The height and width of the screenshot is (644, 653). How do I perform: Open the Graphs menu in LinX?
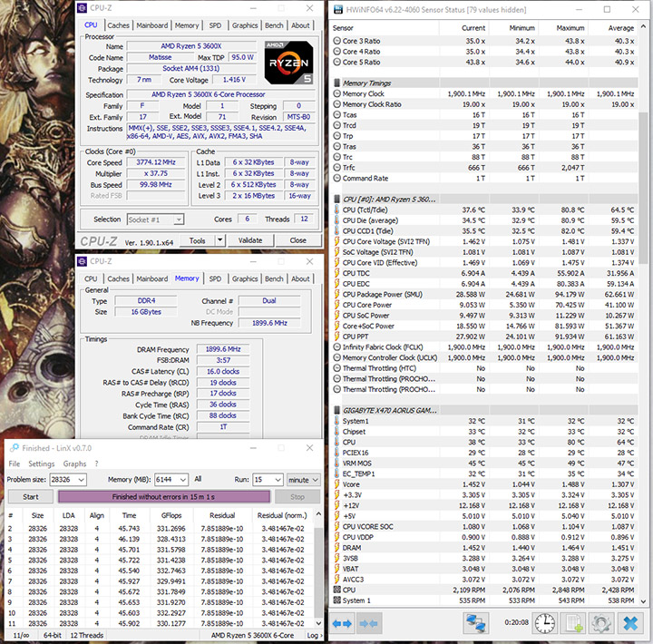pyautogui.click(x=75, y=463)
